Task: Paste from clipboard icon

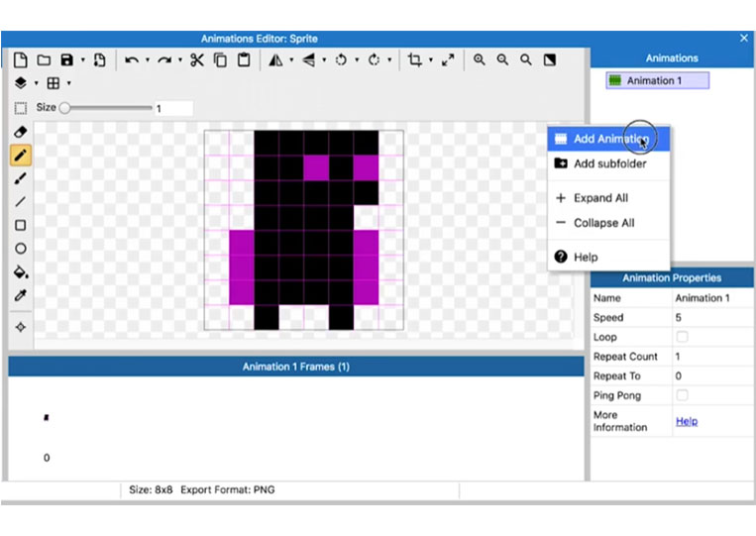Action: [x=244, y=60]
